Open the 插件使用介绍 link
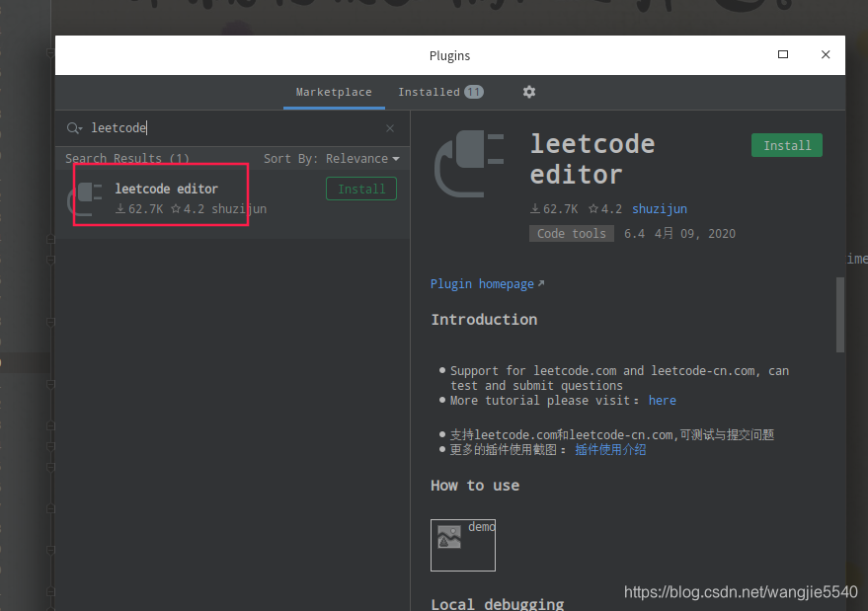The image size is (868, 611). (610, 449)
